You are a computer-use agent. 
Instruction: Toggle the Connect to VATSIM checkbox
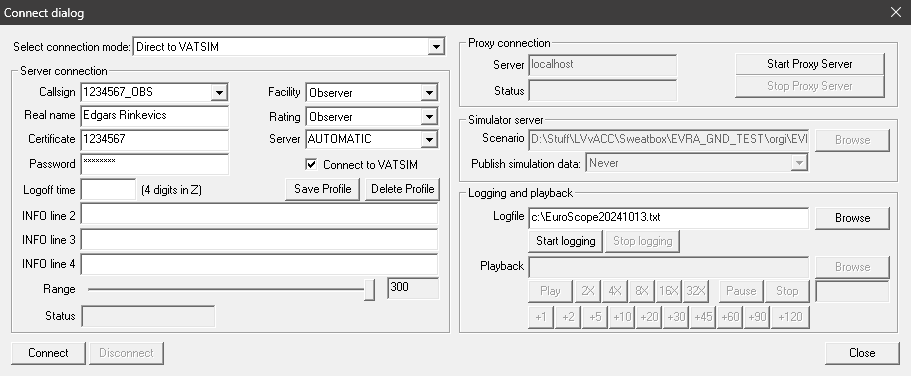point(311,164)
